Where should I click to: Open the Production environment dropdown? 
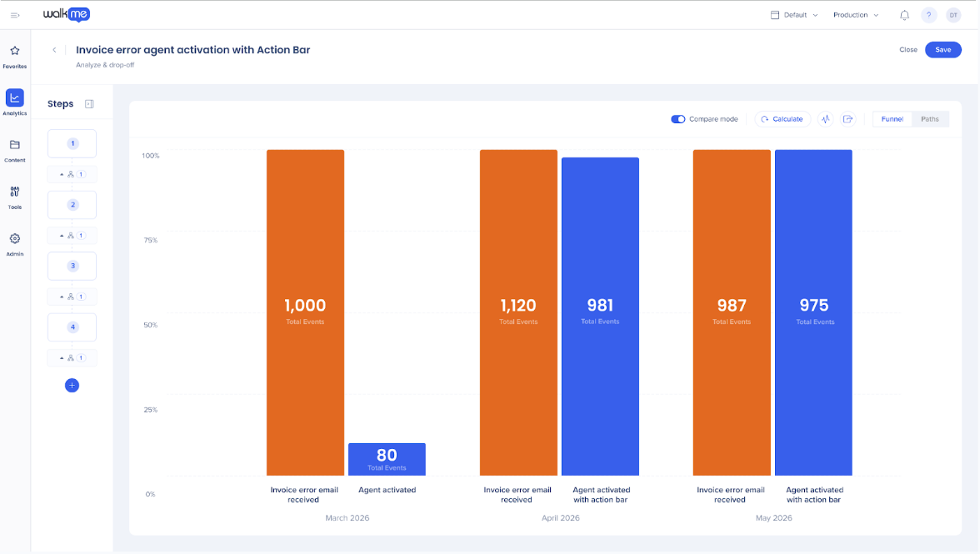pyautogui.click(x=857, y=15)
